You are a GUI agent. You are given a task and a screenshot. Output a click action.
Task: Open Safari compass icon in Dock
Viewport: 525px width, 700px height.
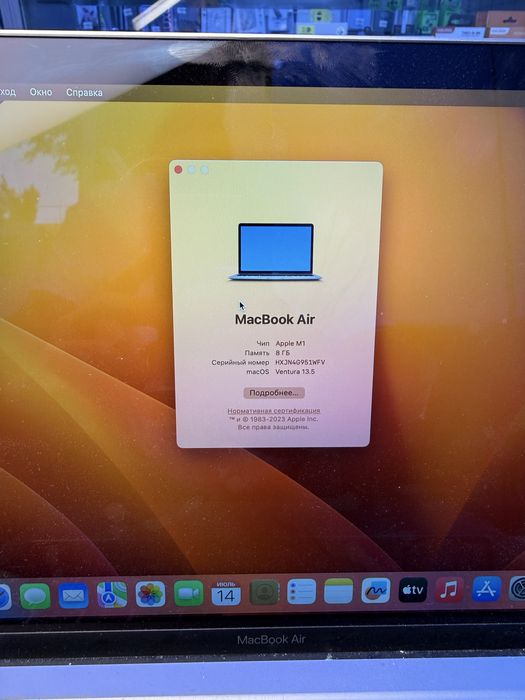tap(5, 596)
